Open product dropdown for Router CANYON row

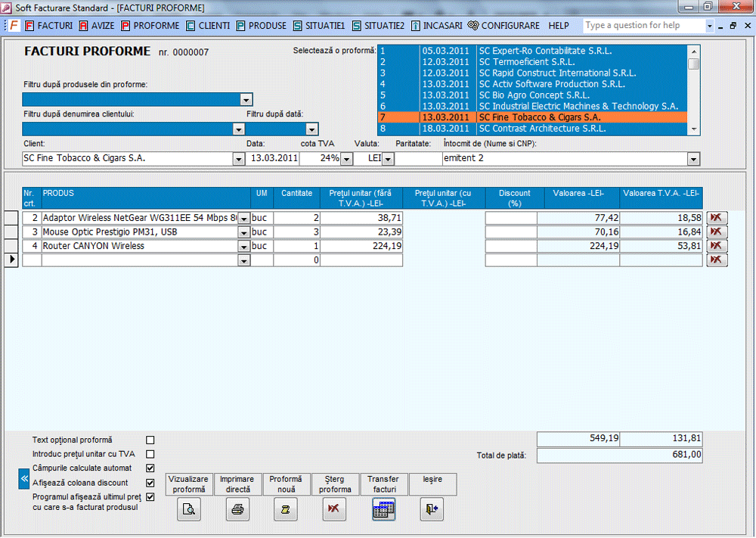pyautogui.click(x=244, y=247)
